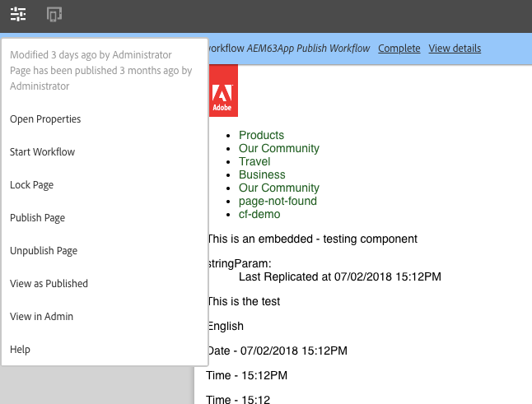The image size is (532, 404).
Task: Click the first Our Community link
Action: click(x=278, y=148)
